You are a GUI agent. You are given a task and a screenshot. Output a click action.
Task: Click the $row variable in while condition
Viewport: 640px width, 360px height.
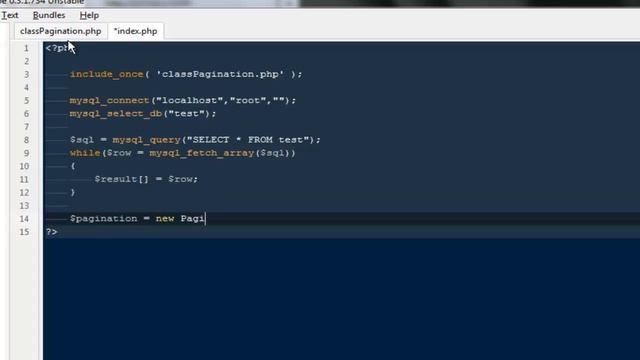[119, 153]
